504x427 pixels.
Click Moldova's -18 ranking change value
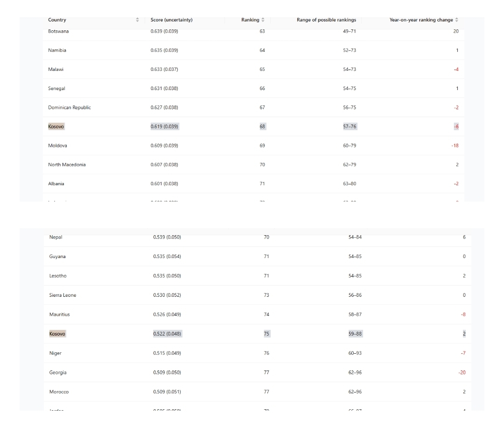click(x=455, y=146)
